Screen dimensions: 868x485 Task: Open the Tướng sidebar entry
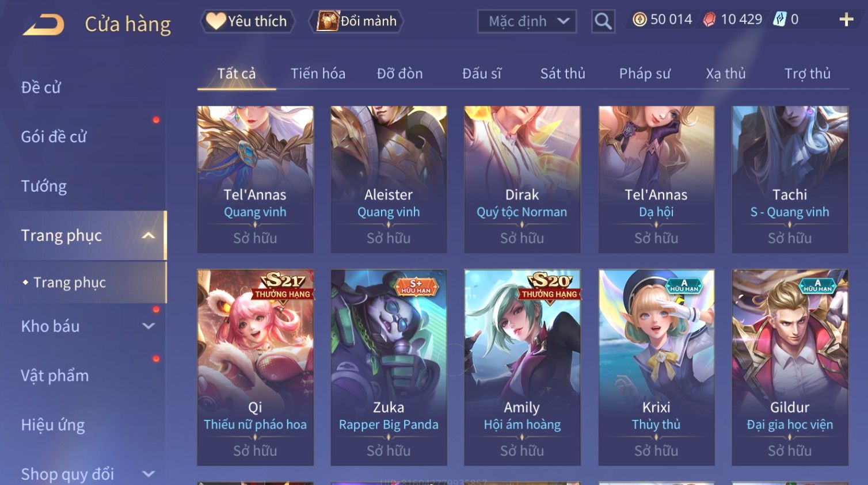[x=44, y=186]
